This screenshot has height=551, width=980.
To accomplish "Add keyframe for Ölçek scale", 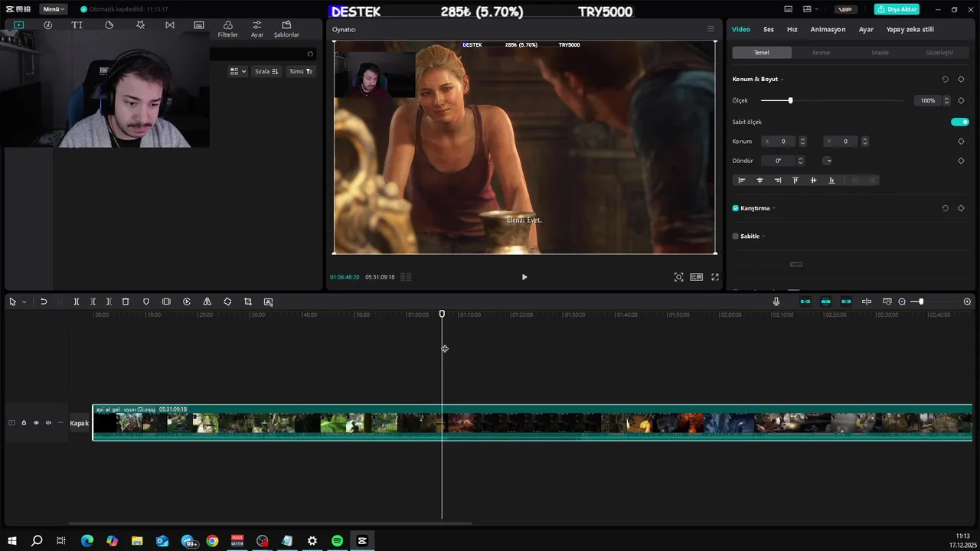I will 961,100.
